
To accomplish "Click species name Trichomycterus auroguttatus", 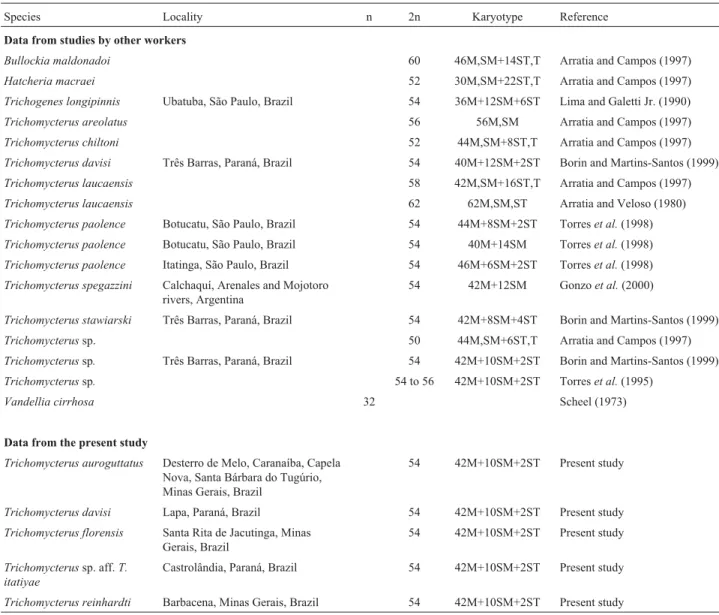I will click(73, 463).
